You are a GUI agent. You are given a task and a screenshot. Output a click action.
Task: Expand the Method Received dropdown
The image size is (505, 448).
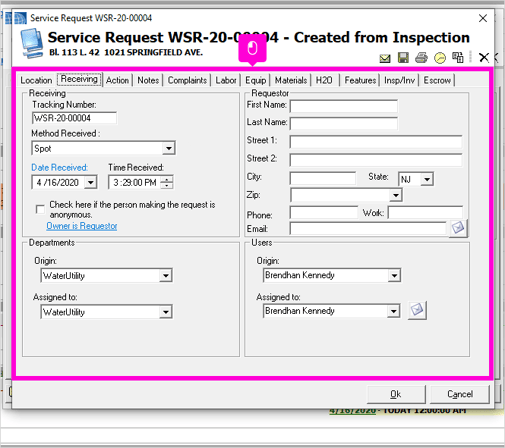click(x=169, y=148)
